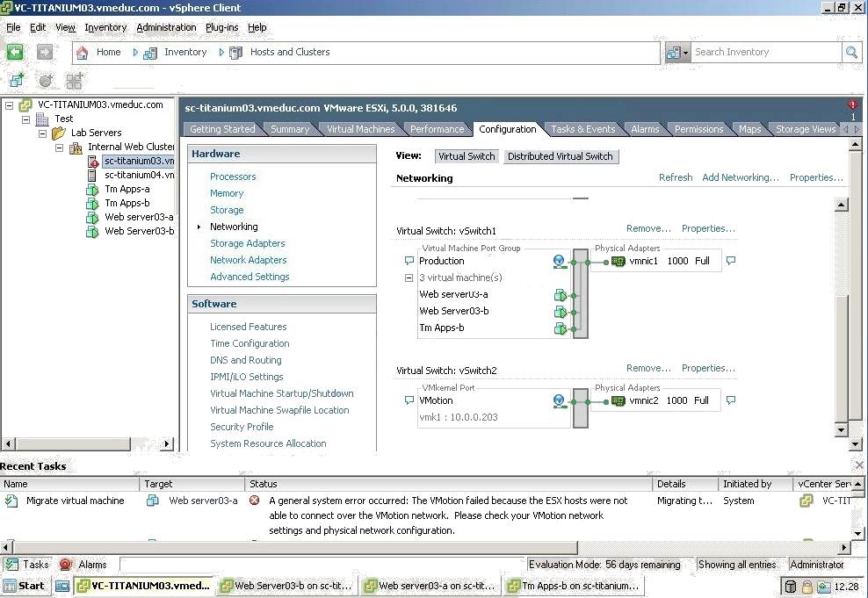Viewport: 868px width, 598px height.
Task: Click inventory tree horizontal scrollbar right arrow
Action: tap(167, 443)
